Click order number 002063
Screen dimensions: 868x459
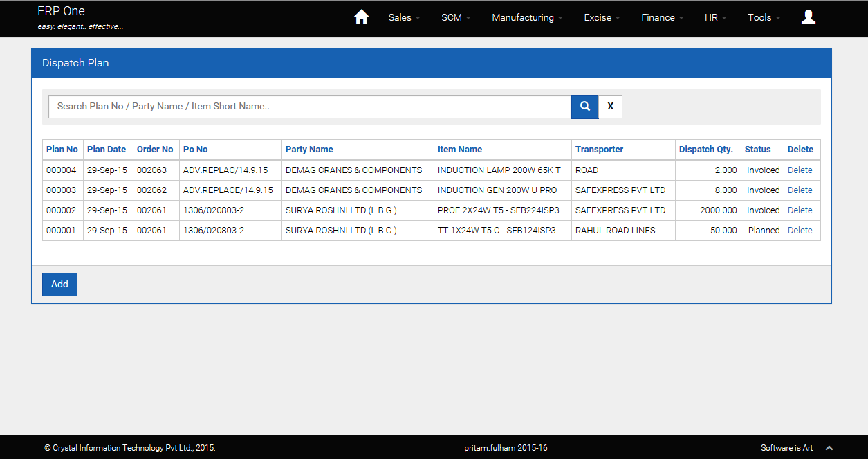coord(151,170)
